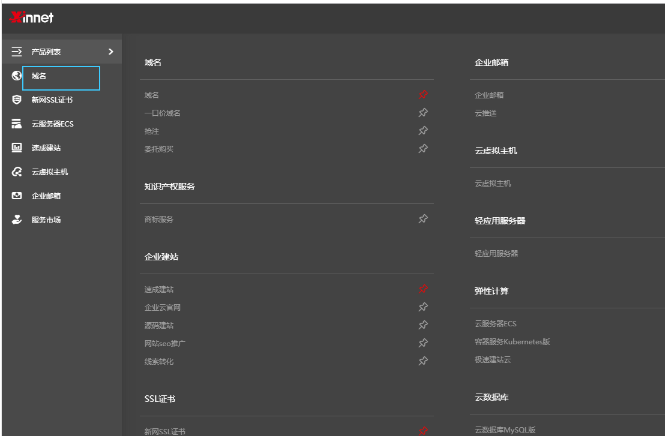Viewport: 665px width, 436px height.
Task: Click the 产品列表 list icon in sidebar
Action: [17, 51]
